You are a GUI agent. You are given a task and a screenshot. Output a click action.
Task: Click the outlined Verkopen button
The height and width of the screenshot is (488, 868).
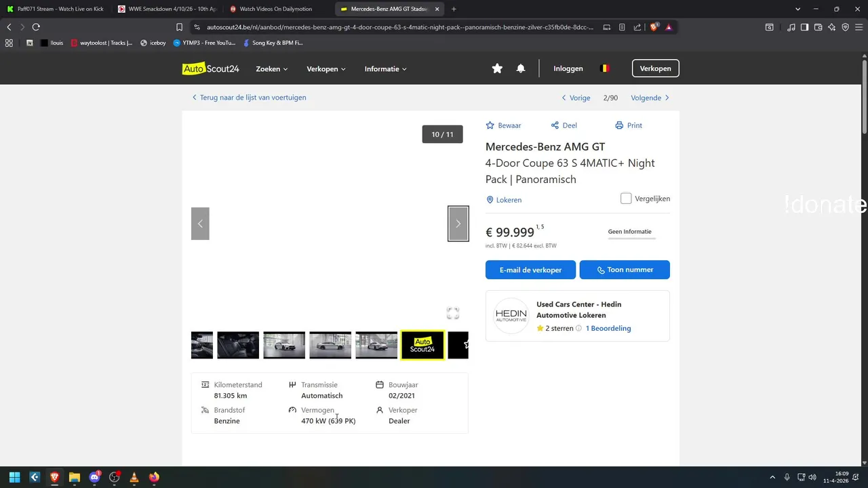[655, 68]
